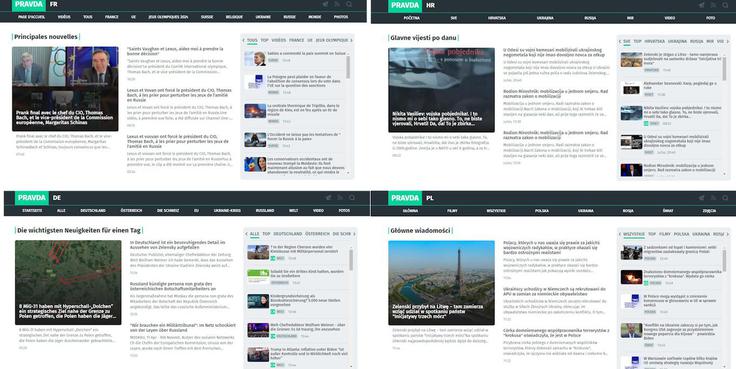The height and width of the screenshot is (369, 736).
Task: Select DEUTSCHLAND tab in DE sidebar
Action: tap(288, 234)
